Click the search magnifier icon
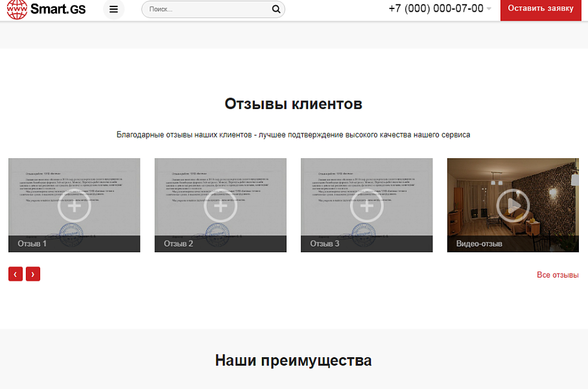This screenshot has height=389, width=588. [x=276, y=9]
